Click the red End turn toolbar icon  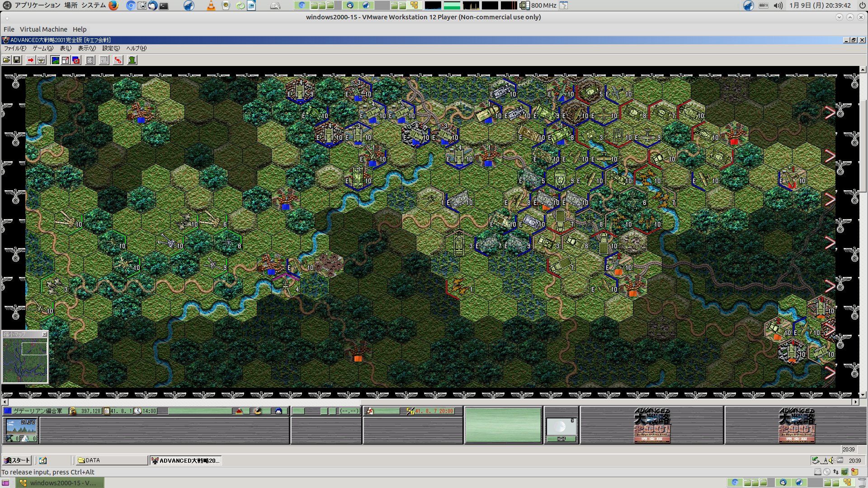pyautogui.click(x=118, y=60)
